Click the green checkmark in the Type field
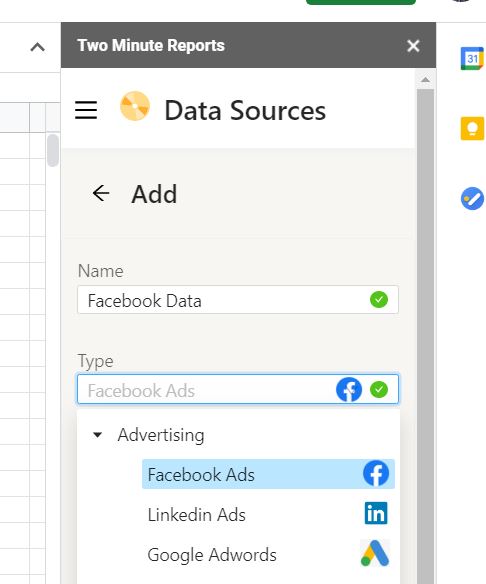 point(379,390)
